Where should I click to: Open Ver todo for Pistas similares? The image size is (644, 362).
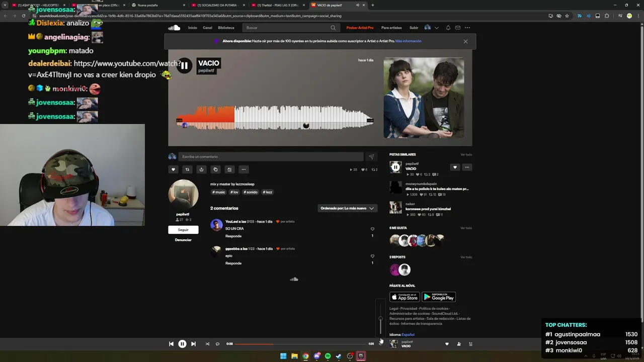[466, 154]
